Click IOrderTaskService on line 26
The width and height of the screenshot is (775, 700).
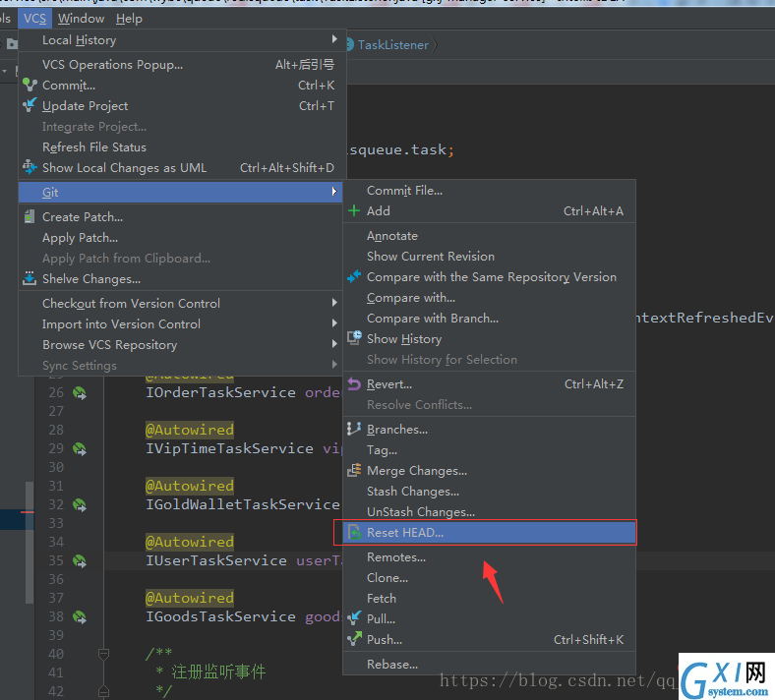click(220, 392)
